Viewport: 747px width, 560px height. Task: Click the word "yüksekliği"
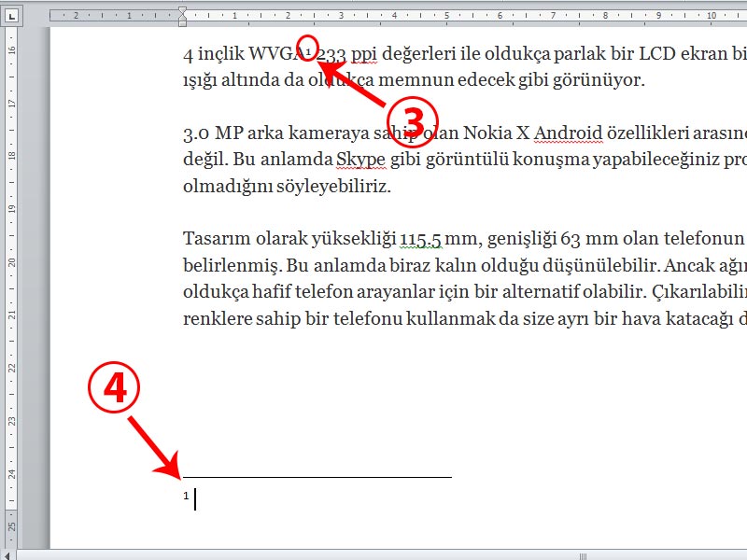354,240
